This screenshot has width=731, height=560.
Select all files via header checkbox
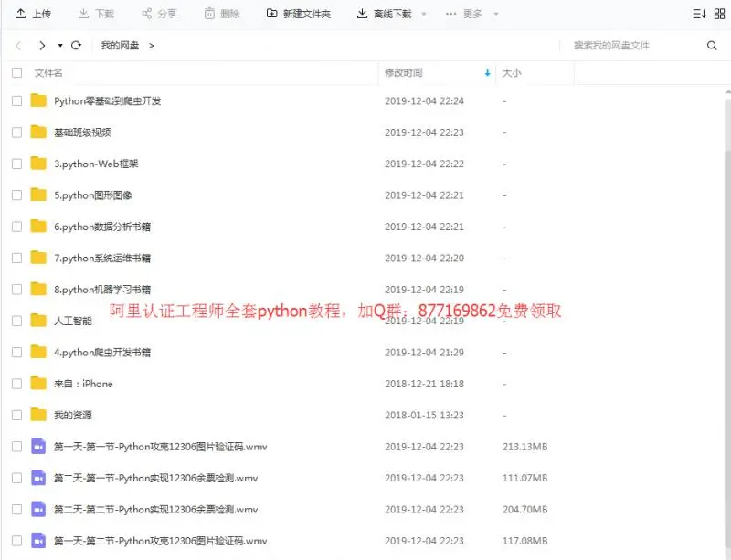click(x=16, y=72)
